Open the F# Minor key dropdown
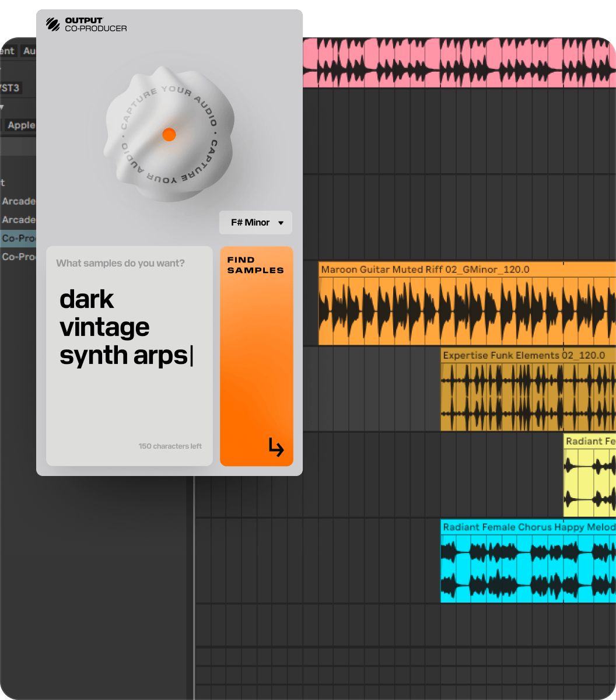The width and height of the screenshot is (616, 700). 255,222
